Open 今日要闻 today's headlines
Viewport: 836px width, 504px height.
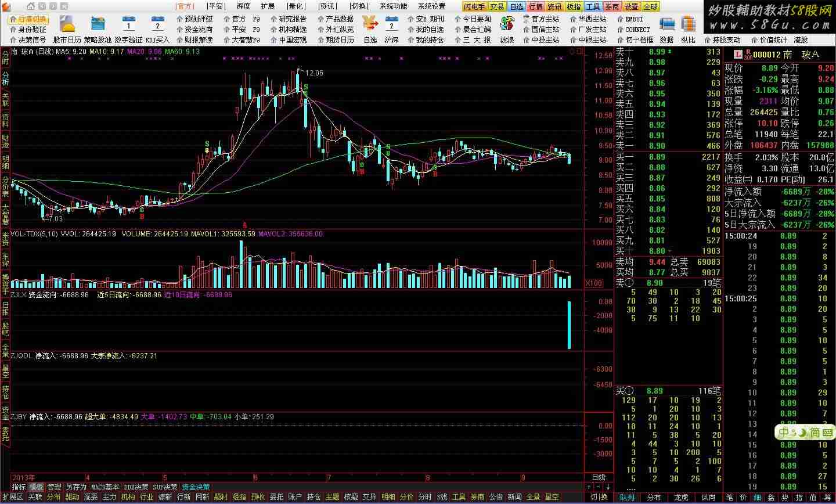[473, 19]
